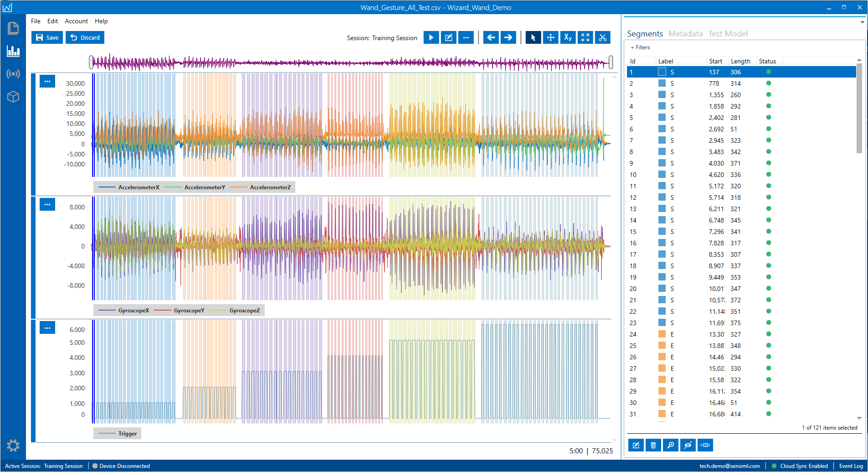Screen dimensions: 868x472
Task: Open Settings gear in sidebar
Action: click(13, 446)
